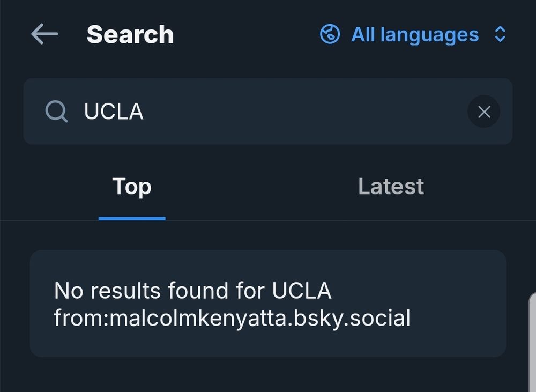This screenshot has height=392, width=536.
Task: Go back using the left arrow
Action: [x=44, y=34]
